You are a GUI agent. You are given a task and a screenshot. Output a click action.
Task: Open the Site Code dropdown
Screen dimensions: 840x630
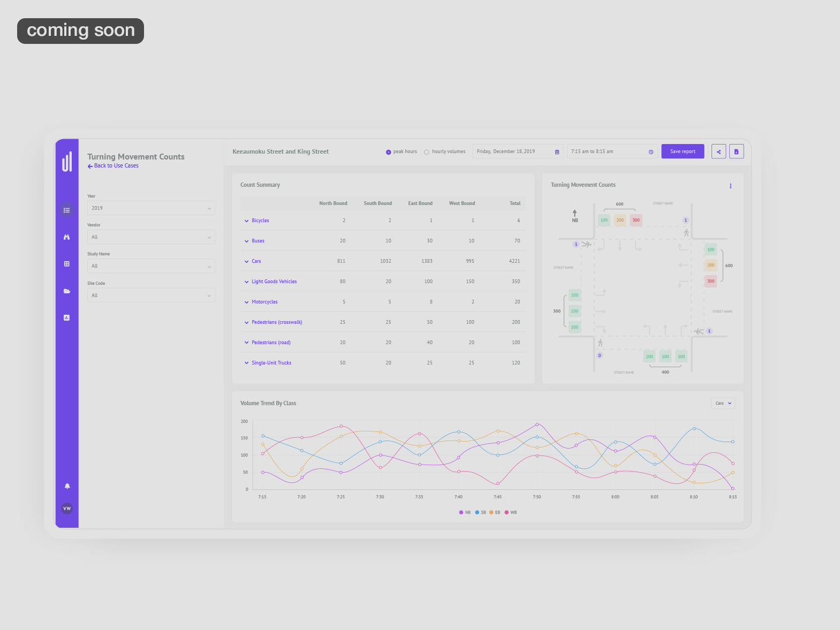coord(151,295)
